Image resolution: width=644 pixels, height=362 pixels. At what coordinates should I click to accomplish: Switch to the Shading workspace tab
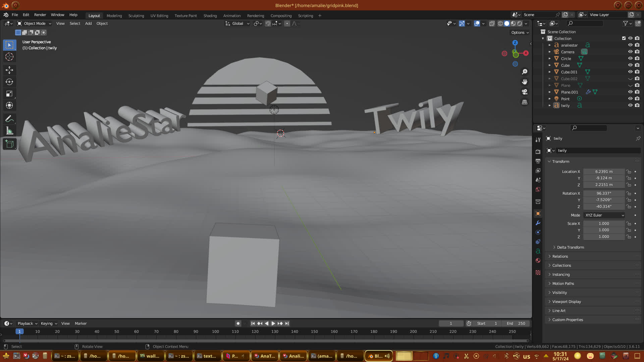(210, 16)
